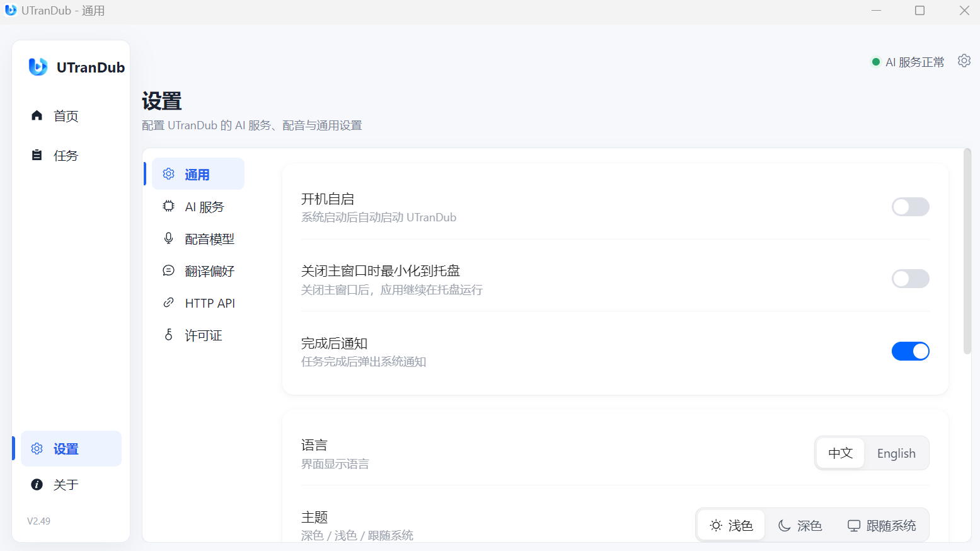980x551 pixels.
Task: Open the 许可证 tab
Action: [198, 335]
